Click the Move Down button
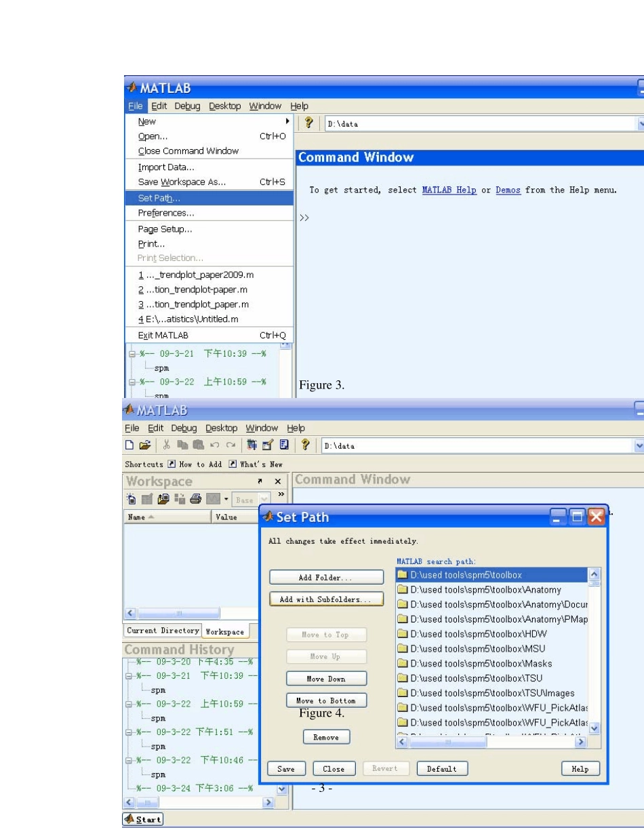The width and height of the screenshot is (644, 834). point(326,679)
